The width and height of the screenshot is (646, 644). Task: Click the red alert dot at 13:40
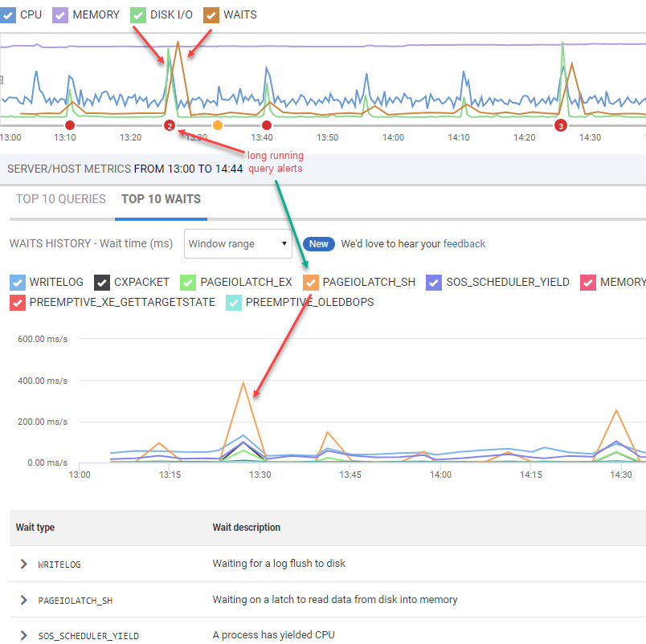(x=267, y=125)
